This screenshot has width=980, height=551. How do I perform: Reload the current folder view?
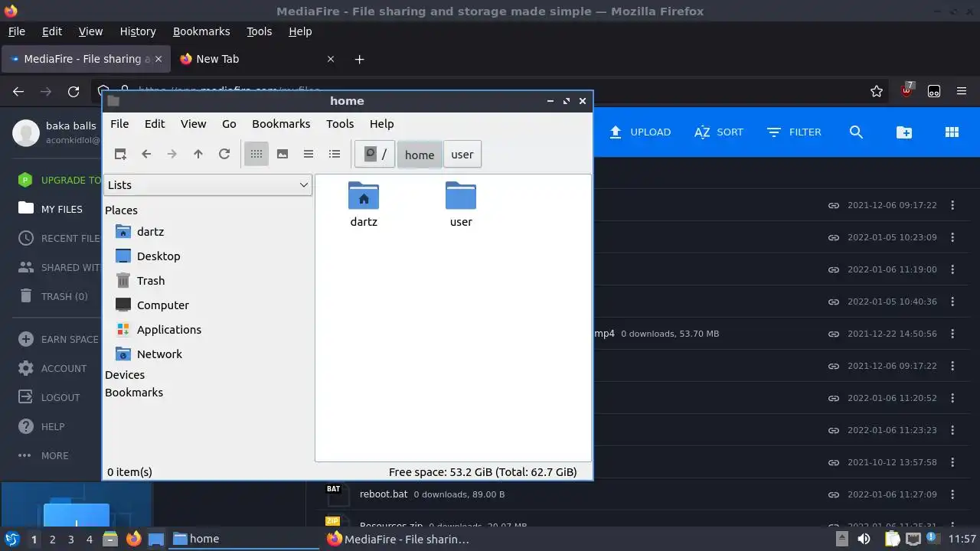click(x=224, y=154)
